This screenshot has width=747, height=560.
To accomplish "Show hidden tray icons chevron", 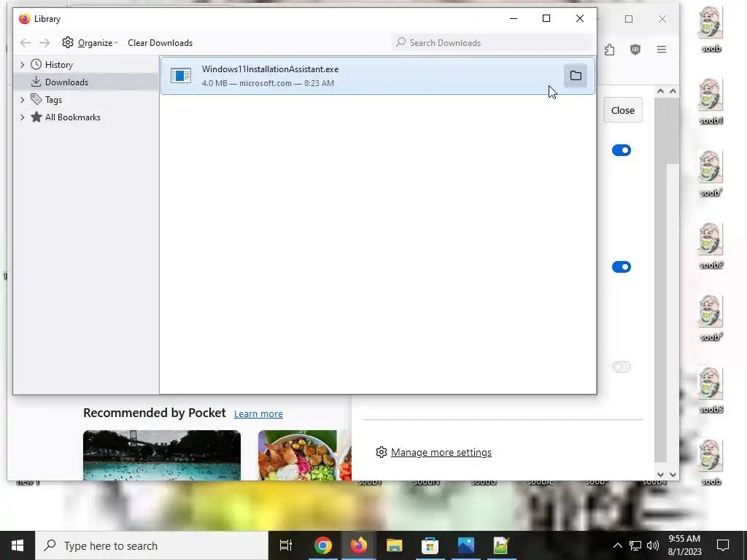I will coord(617,545).
